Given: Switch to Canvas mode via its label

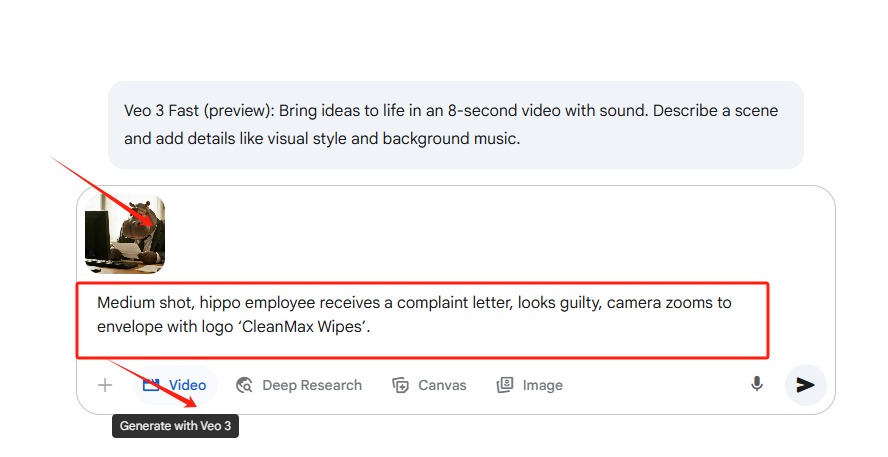Looking at the screenshot, I should tap(442, 385).
